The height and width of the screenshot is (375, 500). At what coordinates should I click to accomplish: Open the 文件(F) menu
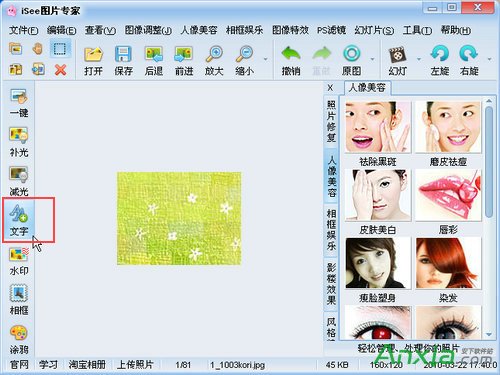point(23,30)
